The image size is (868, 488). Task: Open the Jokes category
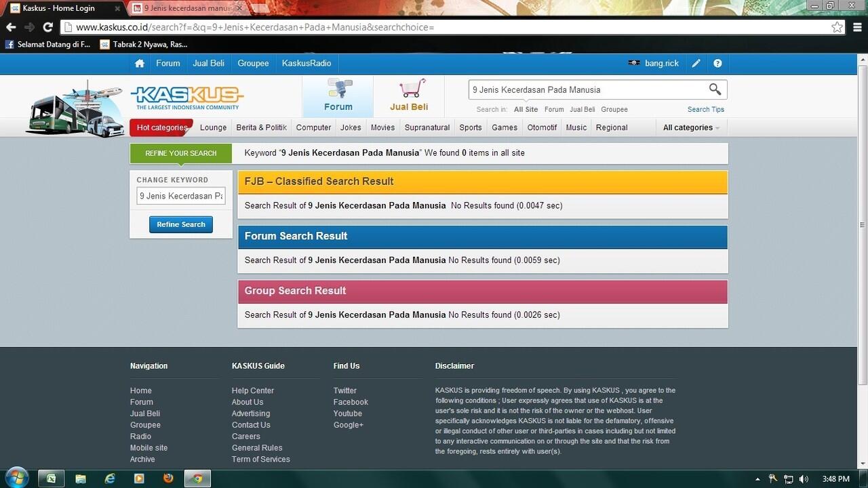(351, 127)
